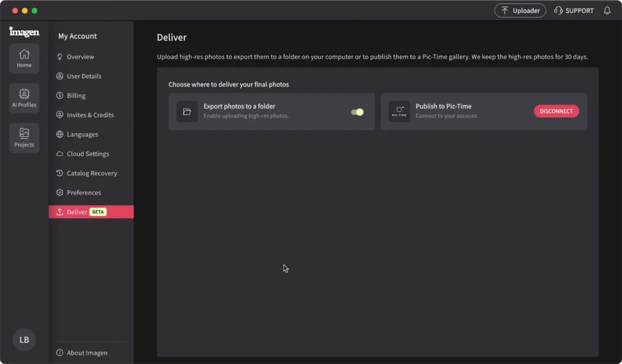The image size is (622, 364).
Task: Click the notification bell icon
Action: [607, 10]
